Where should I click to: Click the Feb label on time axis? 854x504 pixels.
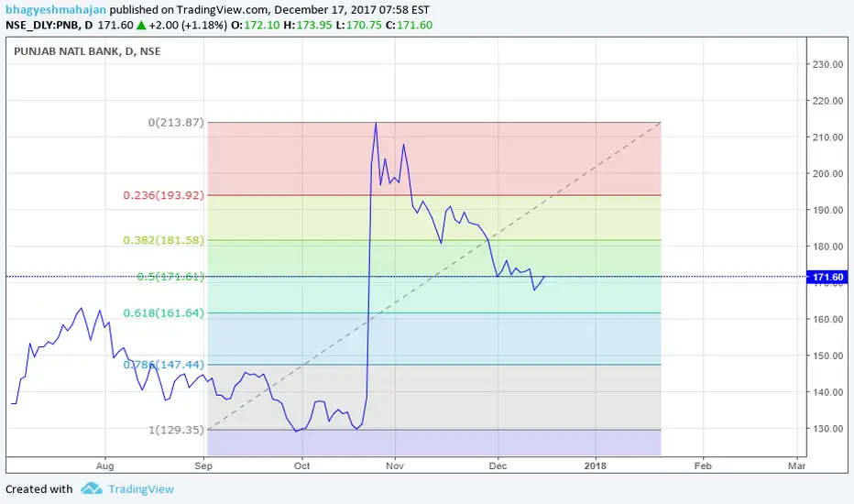click(703, 466)
